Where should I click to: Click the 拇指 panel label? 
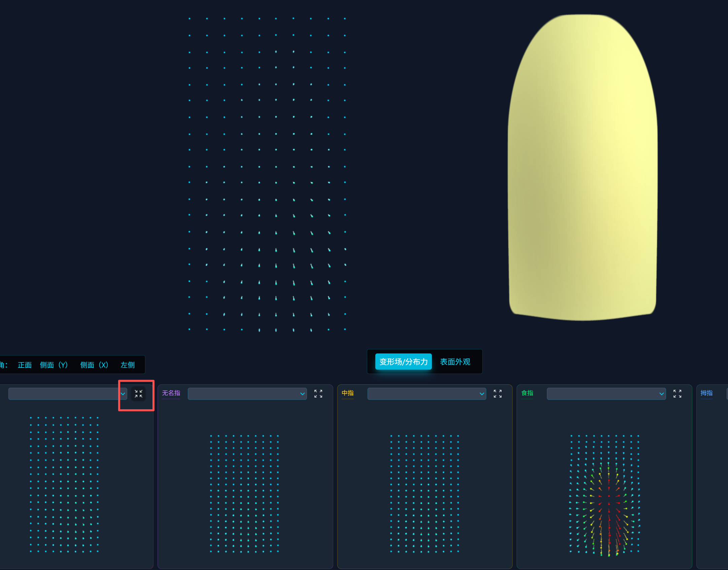[x=706, y=393]
